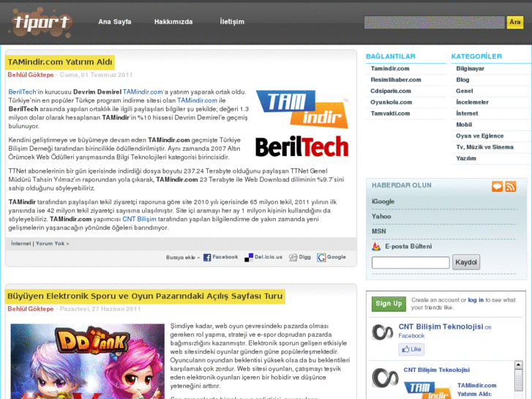Click the TAMindir logo image in the article

point(302,109)
